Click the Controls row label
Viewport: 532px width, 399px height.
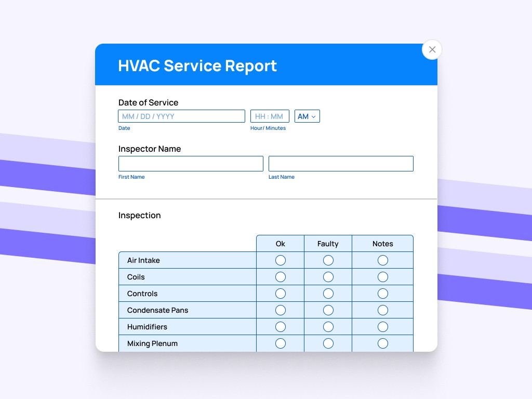click(142, 294)
